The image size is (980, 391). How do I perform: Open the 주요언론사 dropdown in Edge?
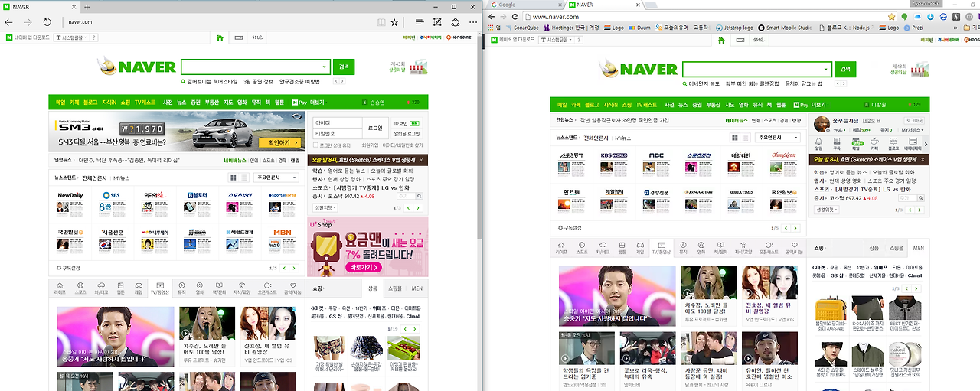click(277, 178)
